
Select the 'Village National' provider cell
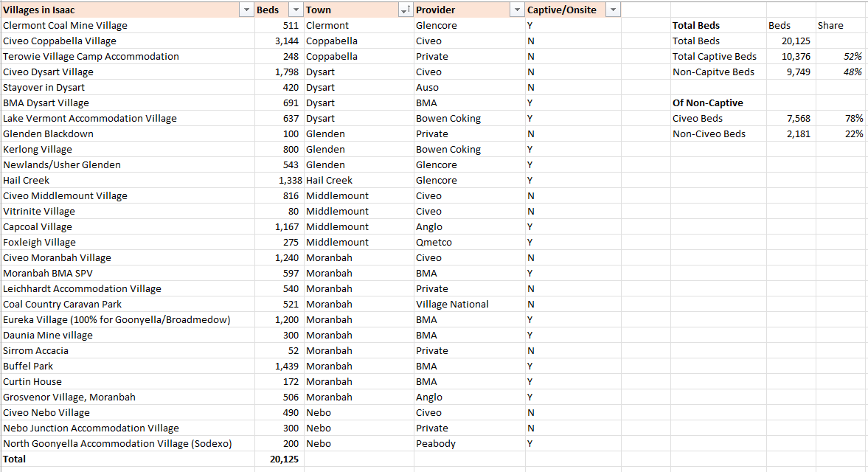(470, 305)
